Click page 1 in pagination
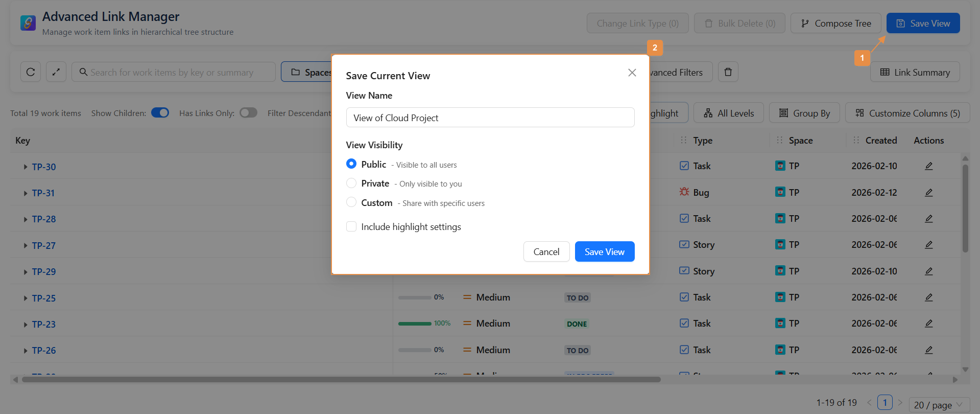The width and height of the screenshot is (980, 414). pos(885,402)
